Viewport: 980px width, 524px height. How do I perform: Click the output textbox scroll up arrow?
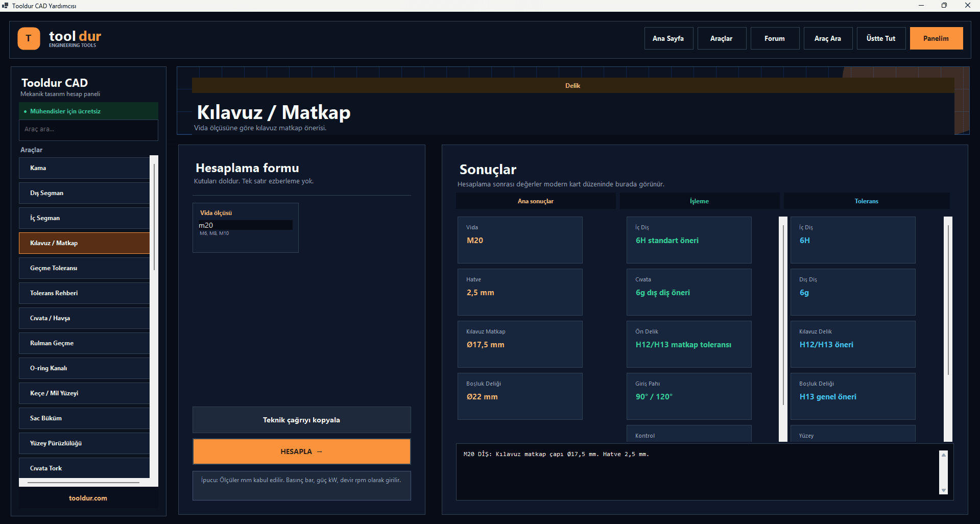(944, 455)
